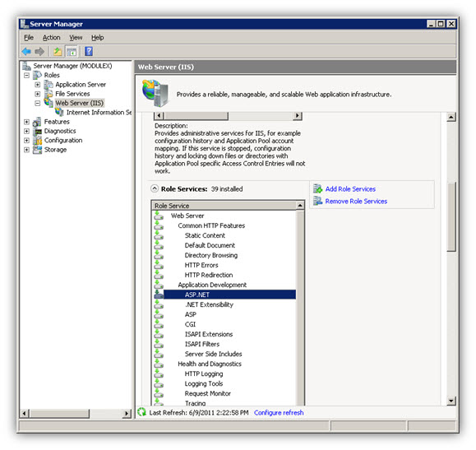
Task: Click the Add Role Services icon
Action: tap(318, 188)
